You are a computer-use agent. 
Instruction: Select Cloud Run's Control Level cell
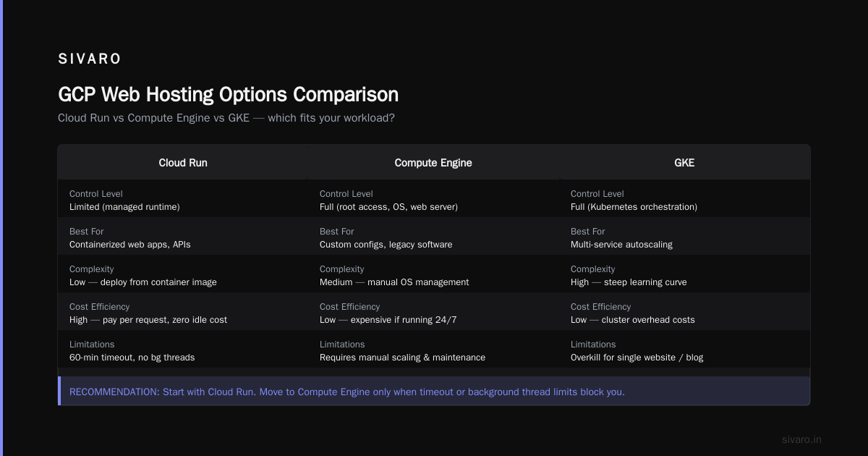(183, 200)
